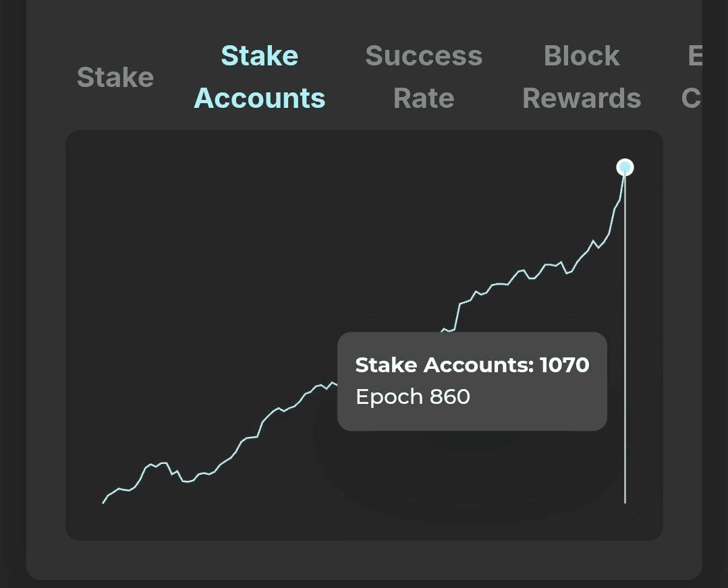
Task: Click the "Epoch 860" text in tooltip
Action: (413, 396)
